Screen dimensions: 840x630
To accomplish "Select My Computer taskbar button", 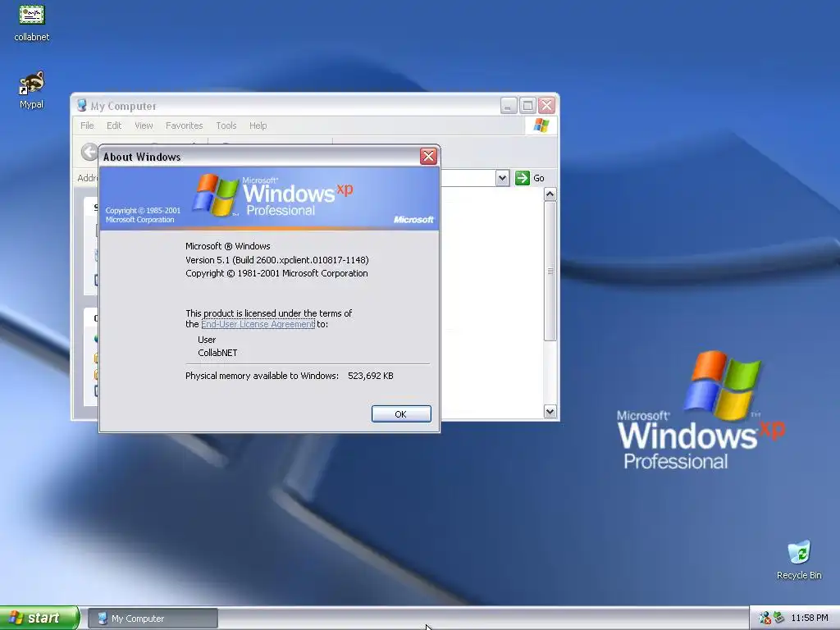I will click(153, 619).
